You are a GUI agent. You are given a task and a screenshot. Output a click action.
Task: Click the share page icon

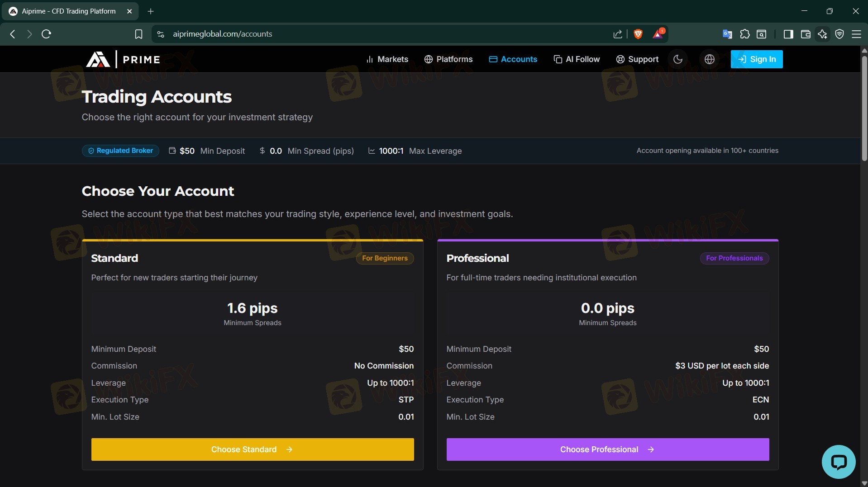pyautogui.click(x=617, y=34)
